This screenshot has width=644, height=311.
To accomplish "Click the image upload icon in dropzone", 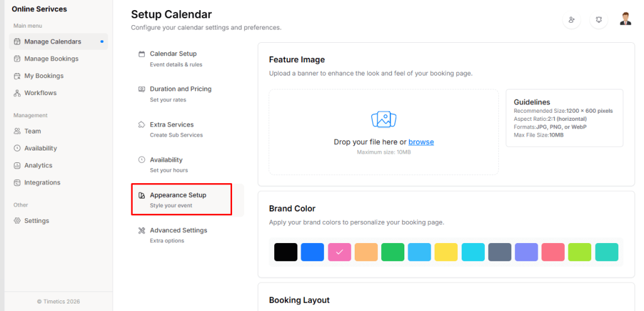I will tap(383, 119).
